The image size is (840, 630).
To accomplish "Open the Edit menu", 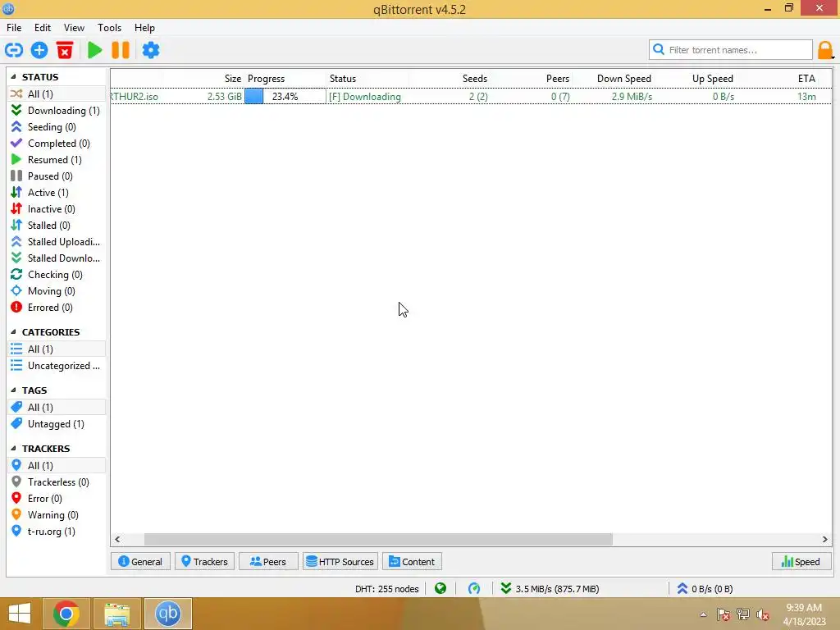I will [x=43, y=28].
